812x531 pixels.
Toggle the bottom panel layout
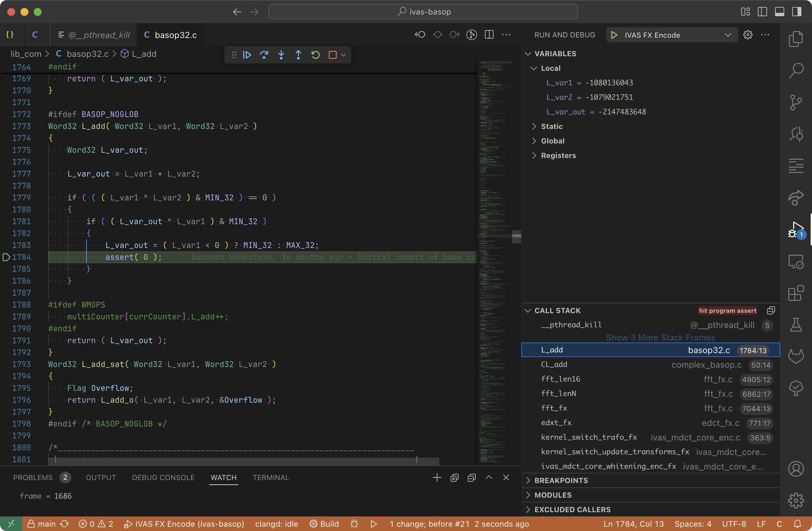click(x=780, y=12)
